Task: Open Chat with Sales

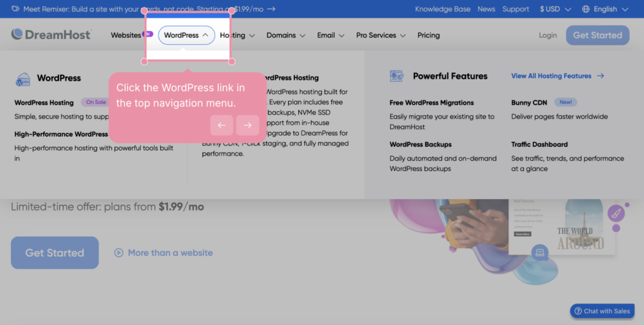Action: pyautogui.click(x=602, y=311)
